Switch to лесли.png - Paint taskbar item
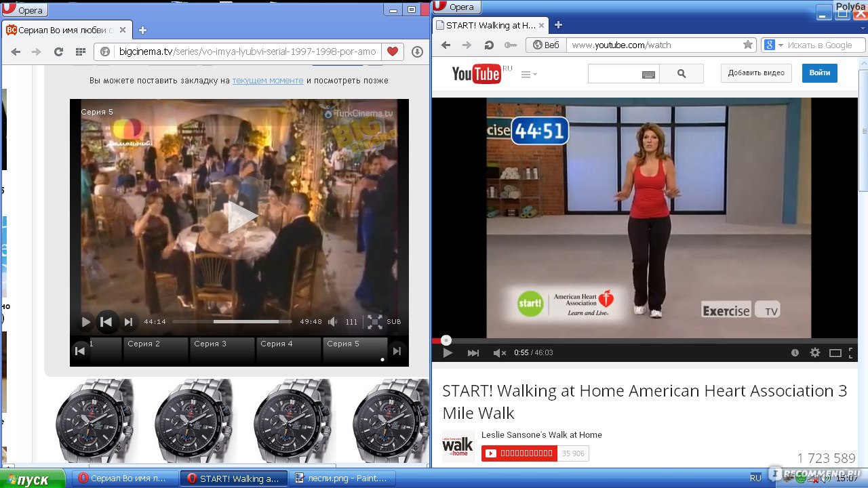868x488 pixels. [x=342, y=479]
